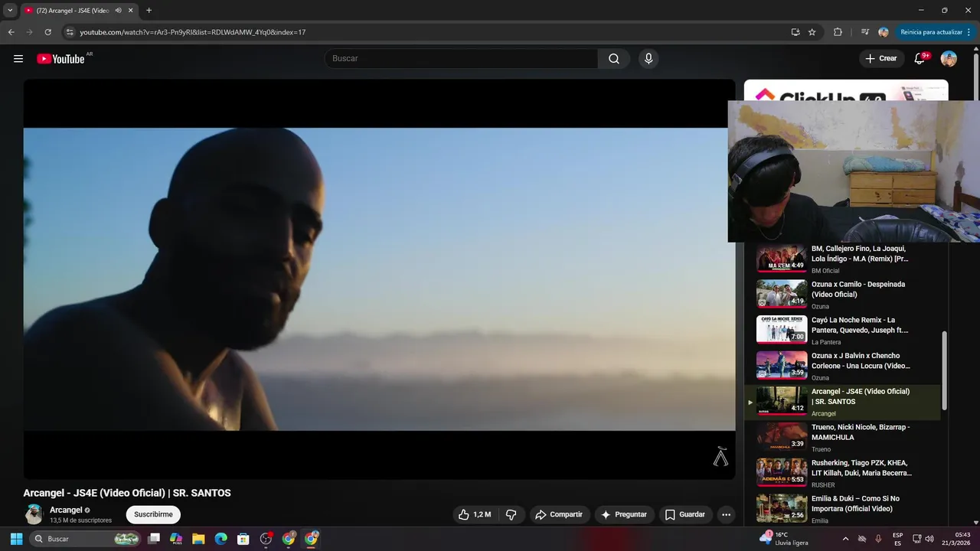Screen dimensions: 980x551
Task: Open Microsoft Edge from taskbar
Action: (x=220, y=539)
